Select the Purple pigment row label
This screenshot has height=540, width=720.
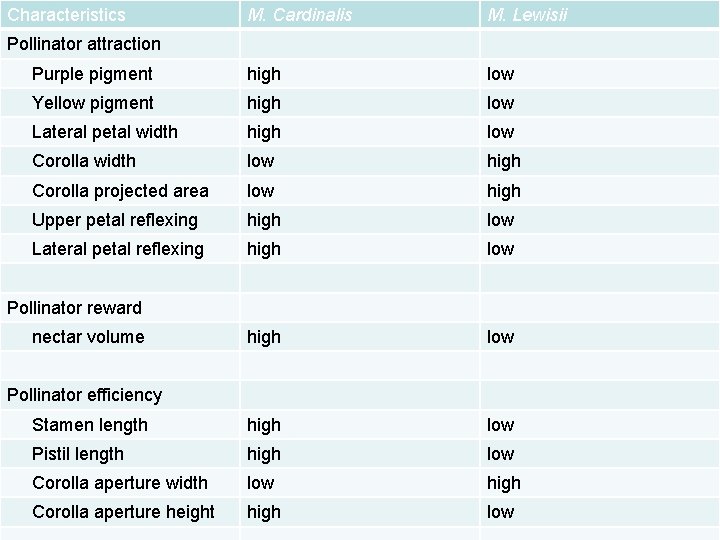tap(92, 74)
